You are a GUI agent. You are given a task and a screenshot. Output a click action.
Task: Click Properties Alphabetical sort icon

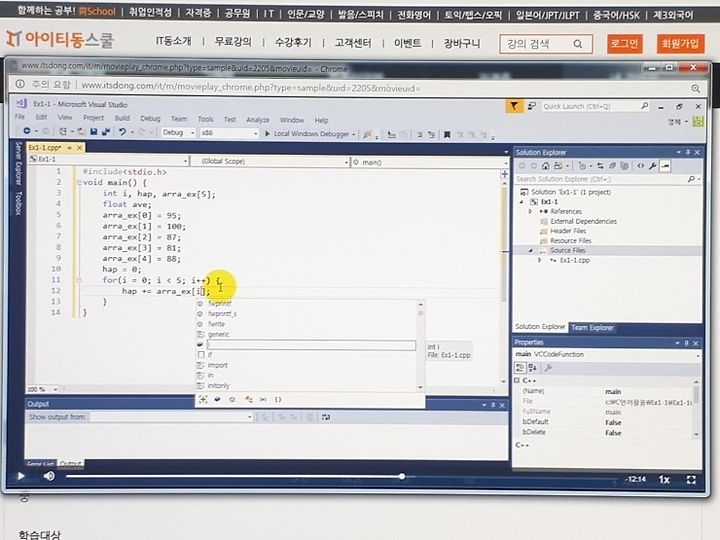pos(533,367)
